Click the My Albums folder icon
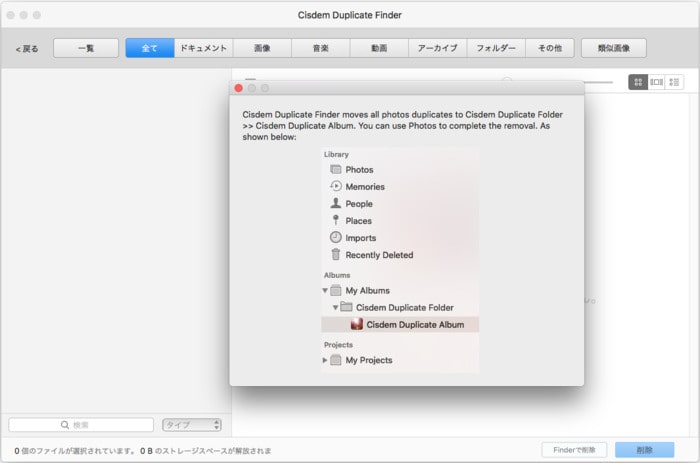The image size is (700, 463). tap(336, 290)
